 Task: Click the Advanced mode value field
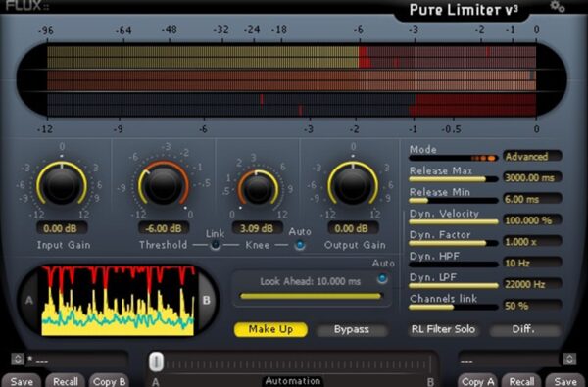coord(532,156)
